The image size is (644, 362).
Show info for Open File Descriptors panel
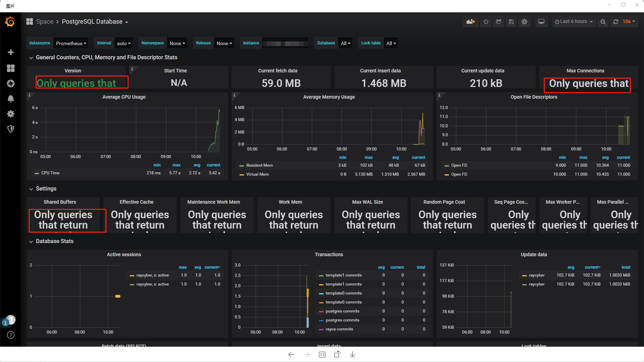439,95
